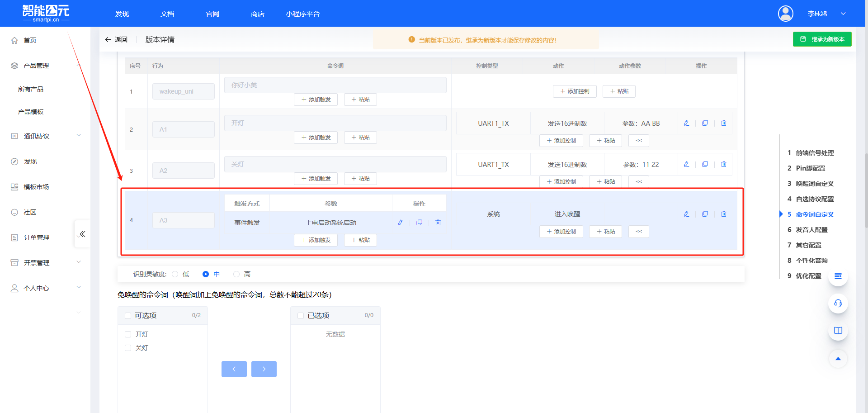The width and height of the screenshot is (868, 413).
Task: Jump to the 发音人配置 section
Action: [811, 230]
